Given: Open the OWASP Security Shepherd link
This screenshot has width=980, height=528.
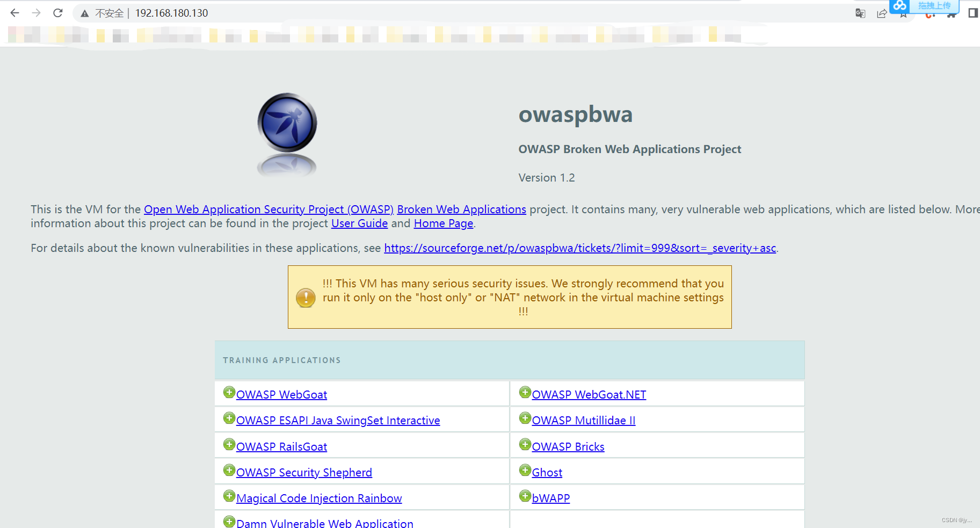Looking at the screenshot, I should 304,473.
